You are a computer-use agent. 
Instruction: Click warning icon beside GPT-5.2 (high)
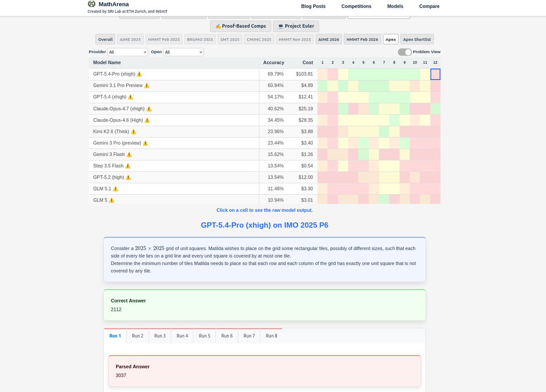(x=128, y=177)
